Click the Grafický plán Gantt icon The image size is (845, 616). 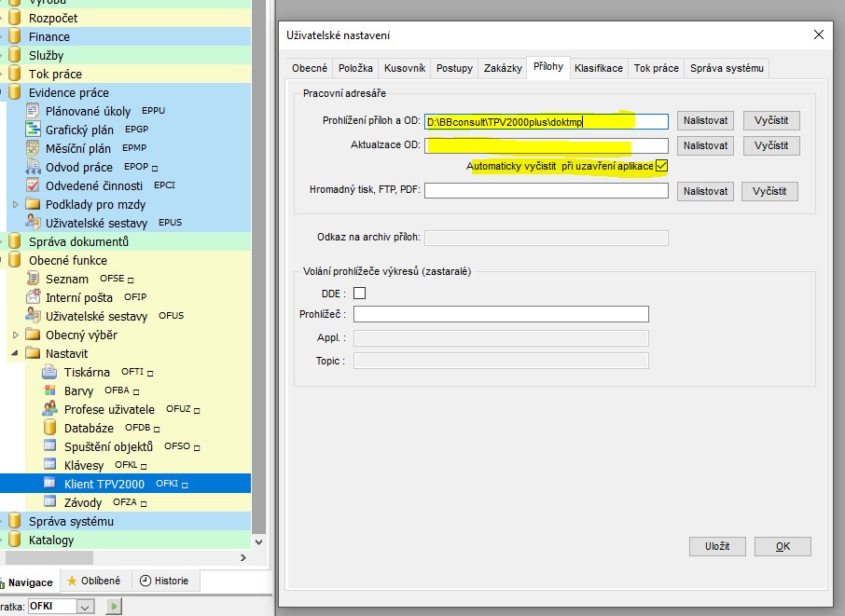33,130
